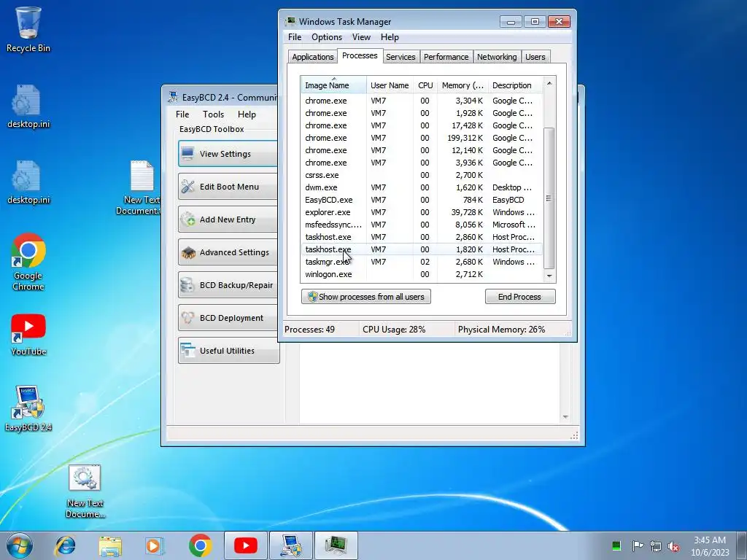Open EasyBCD Help menu
747x560 pixels.
coord(247,114)
